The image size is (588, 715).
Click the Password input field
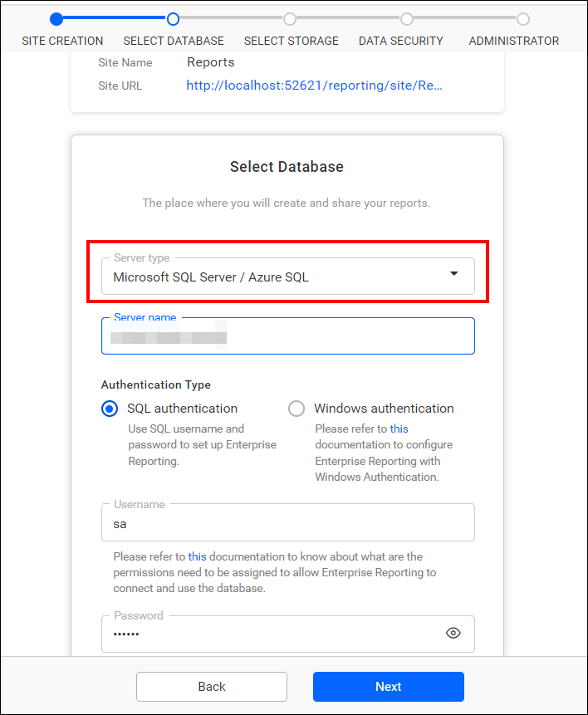288,634
